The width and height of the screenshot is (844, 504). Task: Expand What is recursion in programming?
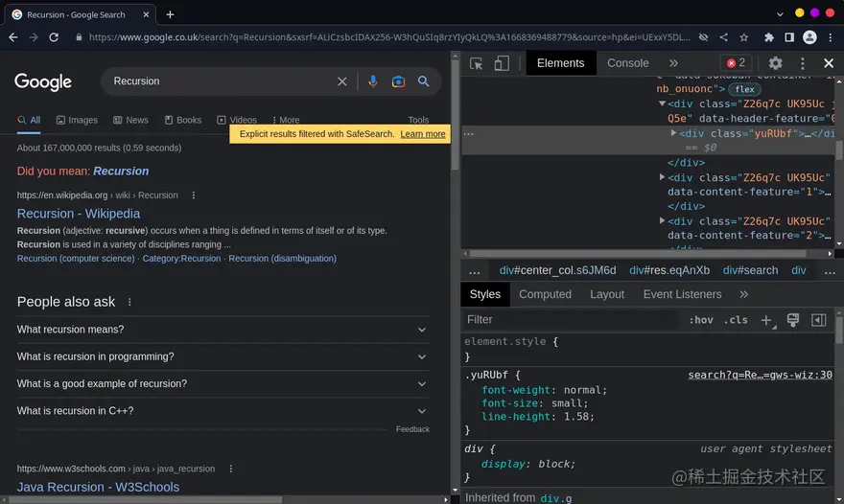click(223, 356)
